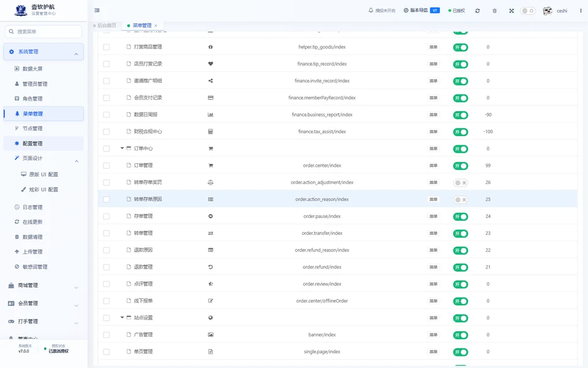The height and width of the screenshot is (368, 588).
Task: Open 原版 UI 配置 in the sidebar
Action: (x=43, y=174)
